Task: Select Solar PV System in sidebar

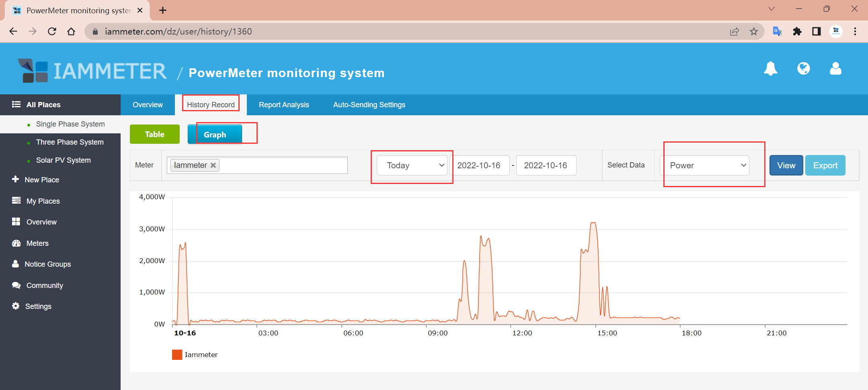Action: click(x=64, y=160)
